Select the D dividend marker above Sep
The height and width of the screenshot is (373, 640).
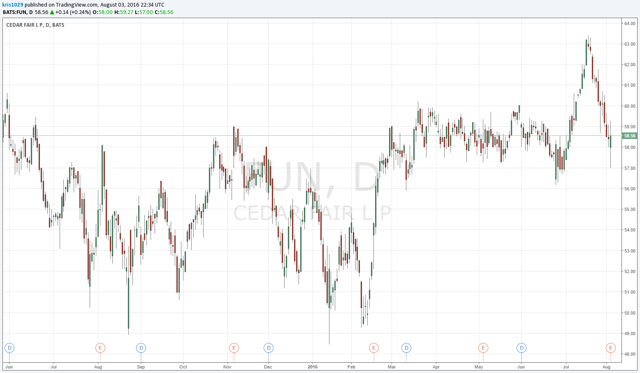click(141, 348)
